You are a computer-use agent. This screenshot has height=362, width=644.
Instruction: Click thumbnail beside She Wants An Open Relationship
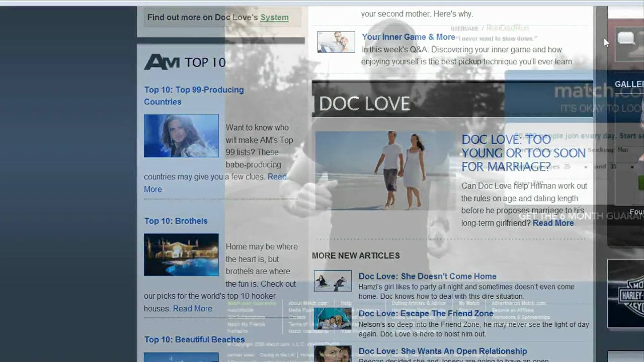click(333, 353)
